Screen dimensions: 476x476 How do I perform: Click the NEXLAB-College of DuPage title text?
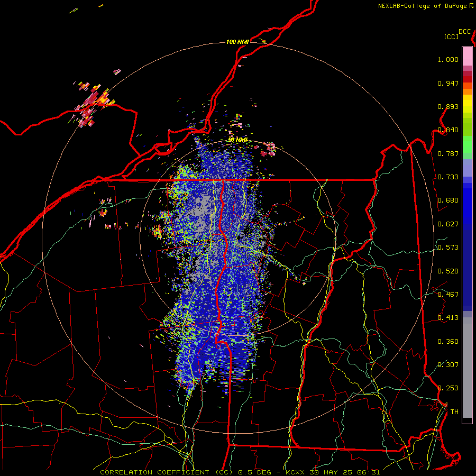[x=423, y=6]
